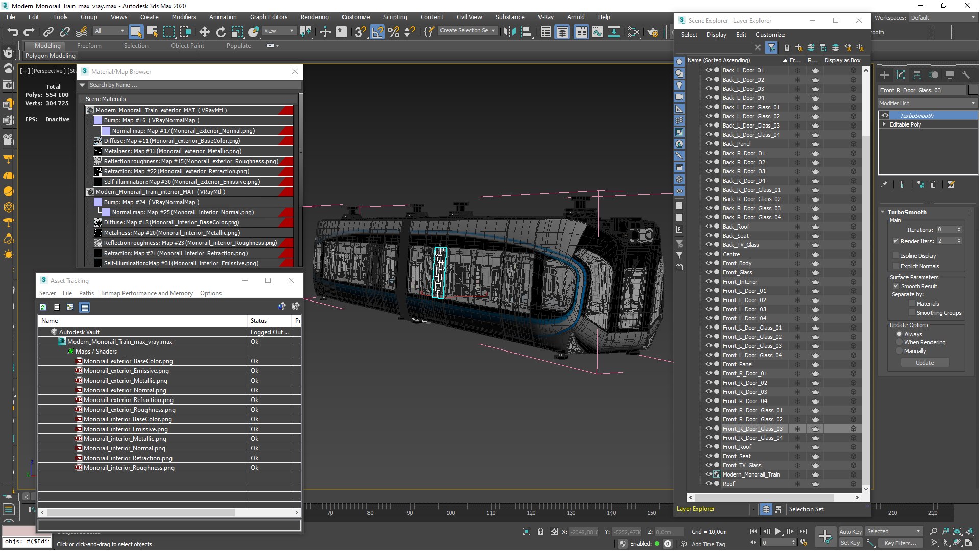
Task: Click the Polygon Modeling button
Action: pos(50,56)
